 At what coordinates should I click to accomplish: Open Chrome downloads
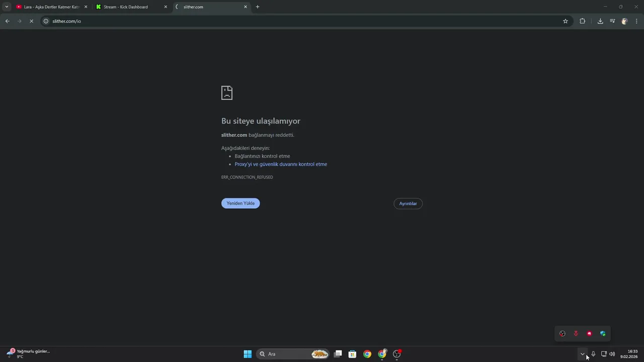tap(600, 21)
